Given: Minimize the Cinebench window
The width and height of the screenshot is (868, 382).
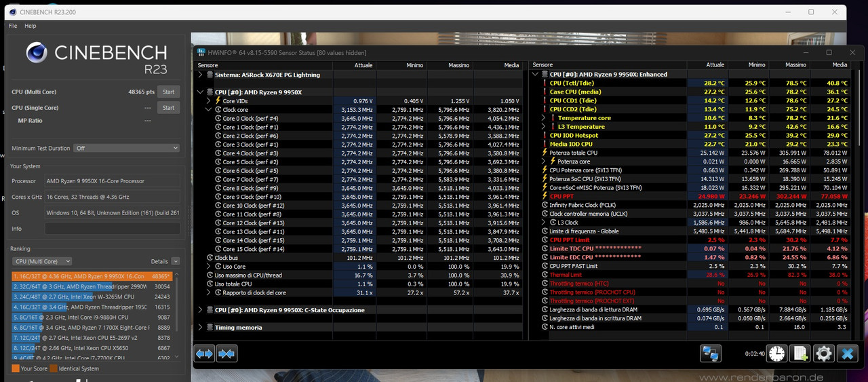Looking at the screenshot, I should [x=787, y=12].
